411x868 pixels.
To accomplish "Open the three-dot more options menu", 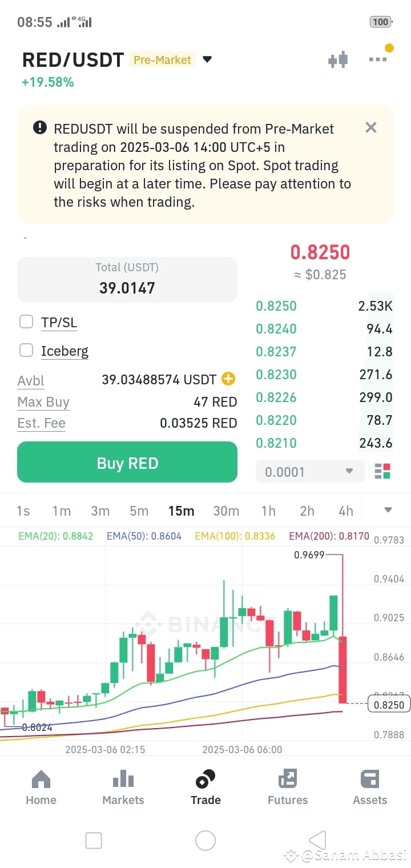I will tap(378, 59).
